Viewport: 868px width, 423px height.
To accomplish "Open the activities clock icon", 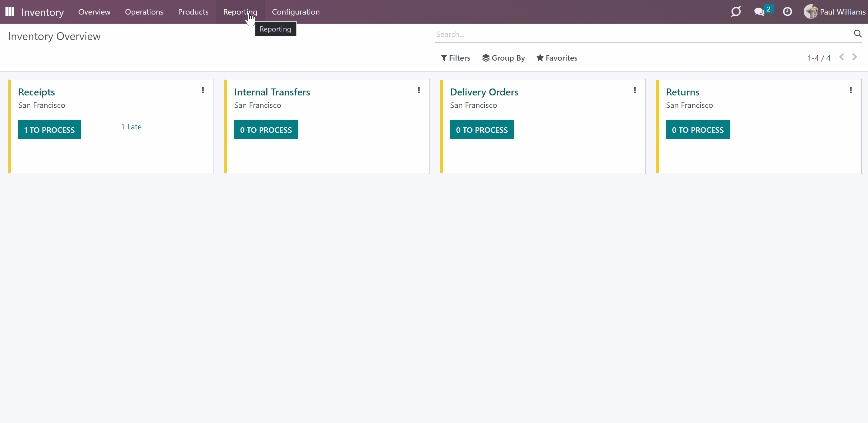I will click(x=787, y=12).
